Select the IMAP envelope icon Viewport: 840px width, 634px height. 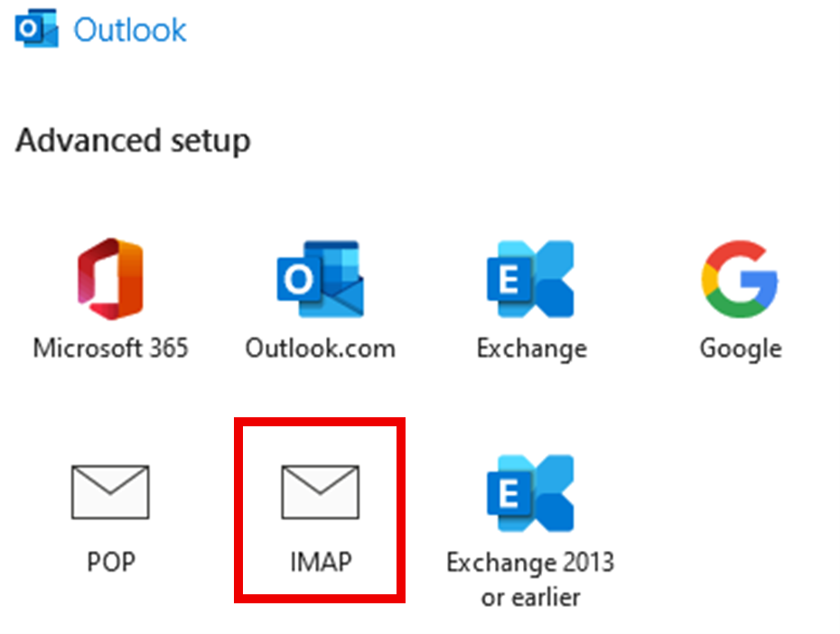pos(321,492)
